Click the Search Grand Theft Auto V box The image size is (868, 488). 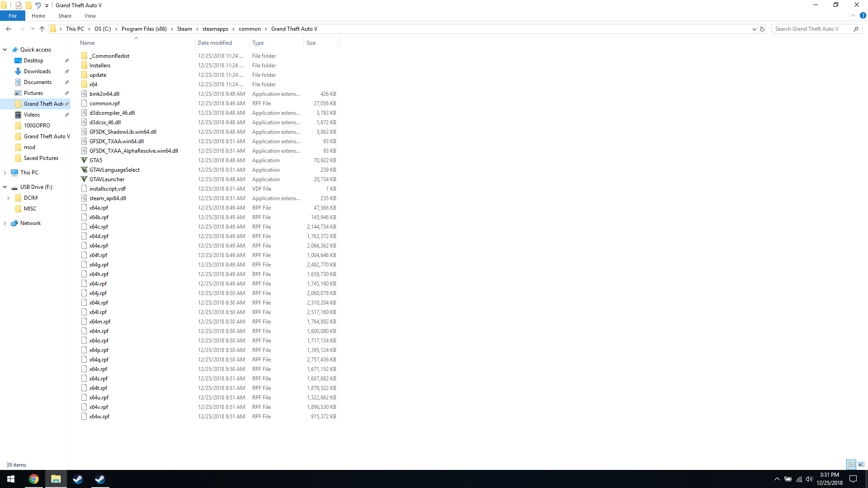pyautogui.click(x=811, y=29)
